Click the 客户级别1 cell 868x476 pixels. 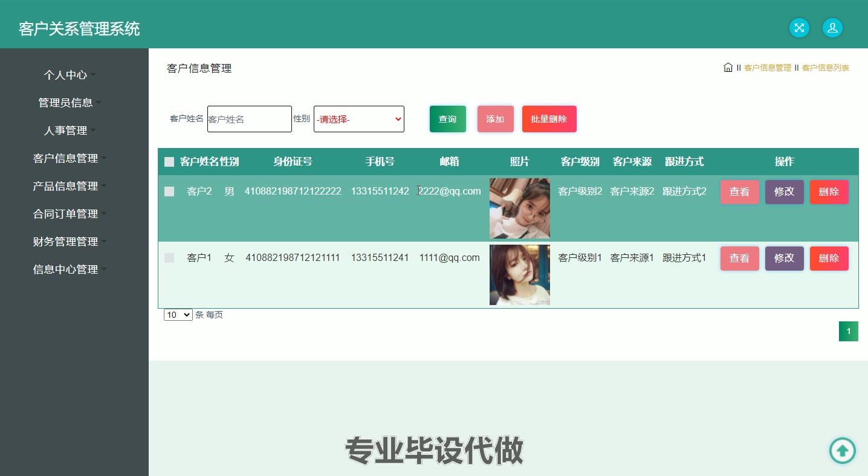pyautogui.click(x=580, y=258)
